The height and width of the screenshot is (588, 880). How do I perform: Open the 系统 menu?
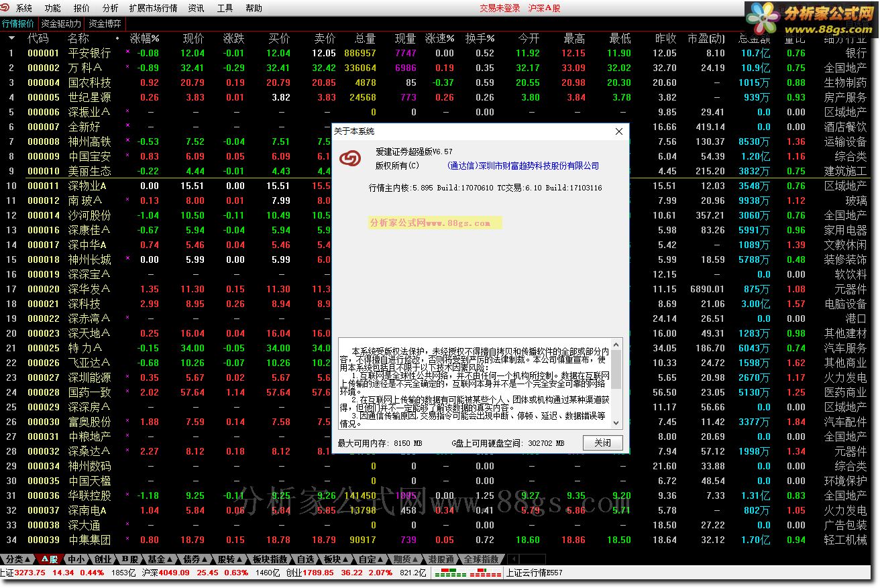point(24,8)
